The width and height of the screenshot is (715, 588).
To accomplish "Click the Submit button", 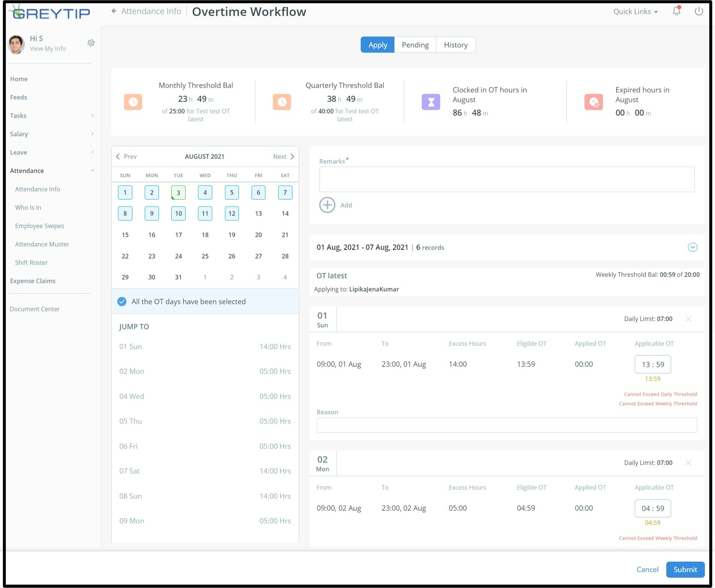I will [x=685, y=569].
